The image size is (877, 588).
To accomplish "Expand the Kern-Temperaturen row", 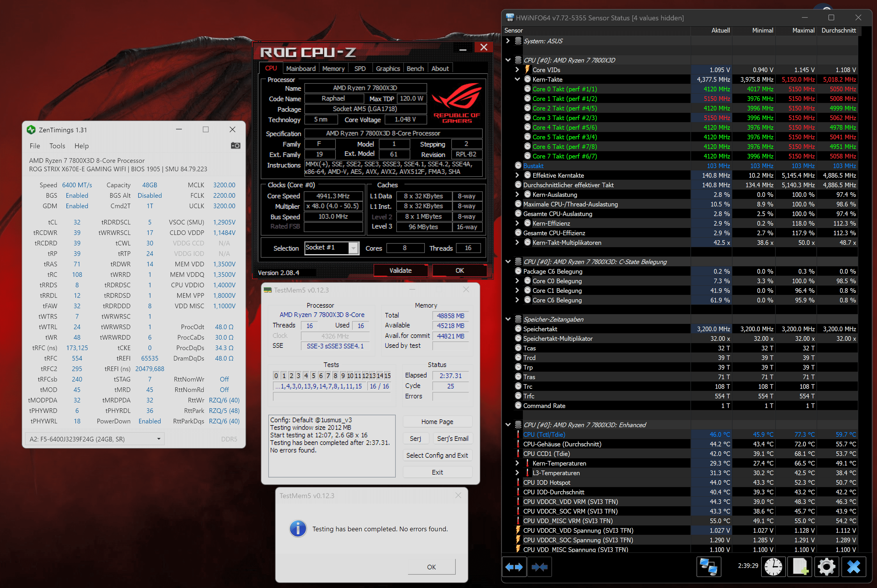I will tap(517, 463).
